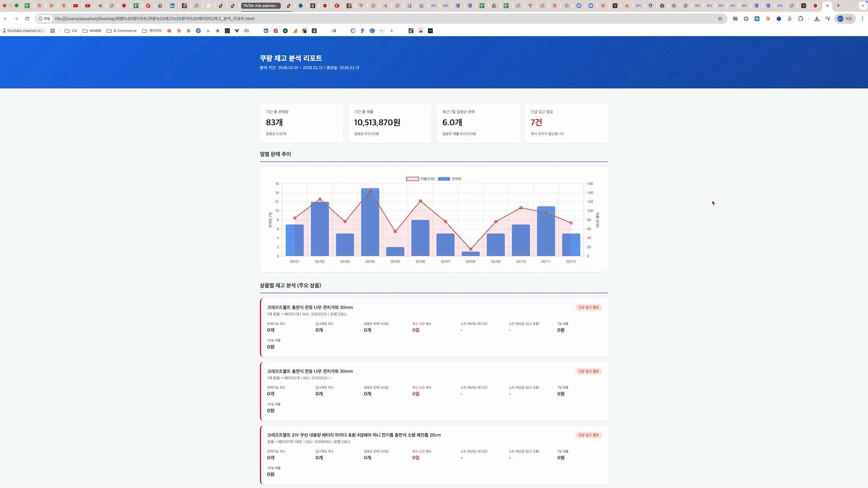Open the LinkedIn bookmark icon
Viewport: 868px width, 488px height.
pos(266,31)
